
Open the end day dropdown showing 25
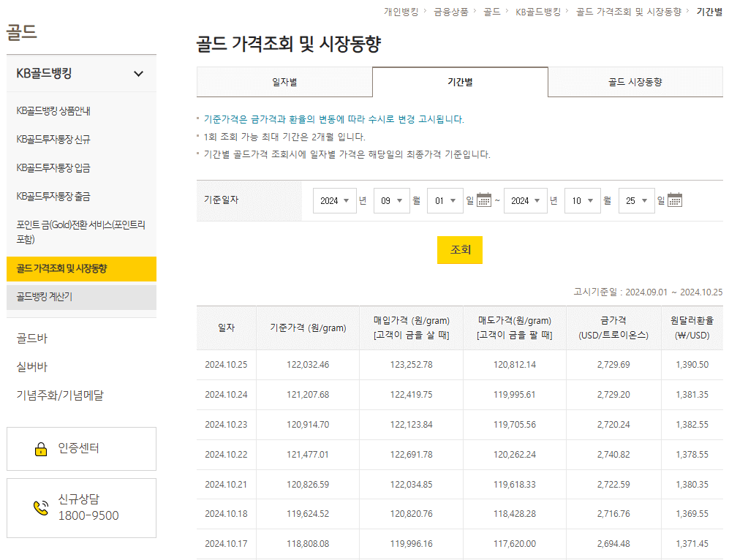pos(635,200)
